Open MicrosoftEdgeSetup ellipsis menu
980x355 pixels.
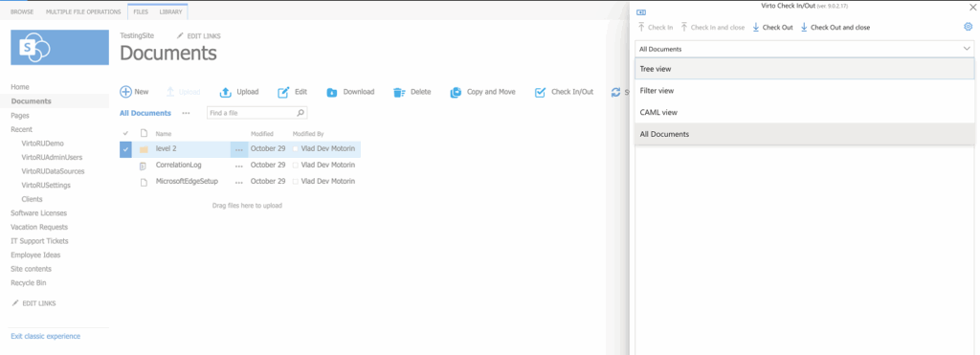[238, 182]
